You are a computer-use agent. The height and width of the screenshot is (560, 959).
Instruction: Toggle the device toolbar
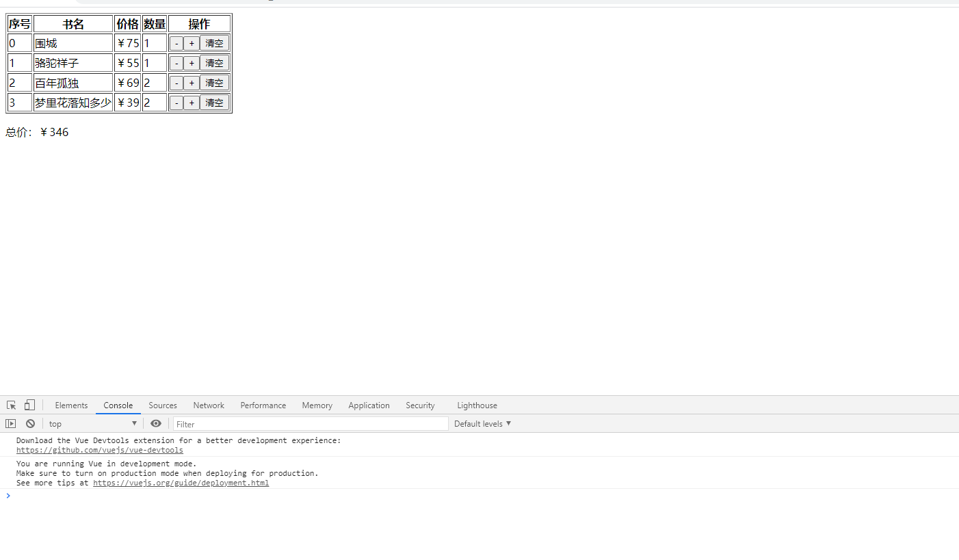point(29,405)
